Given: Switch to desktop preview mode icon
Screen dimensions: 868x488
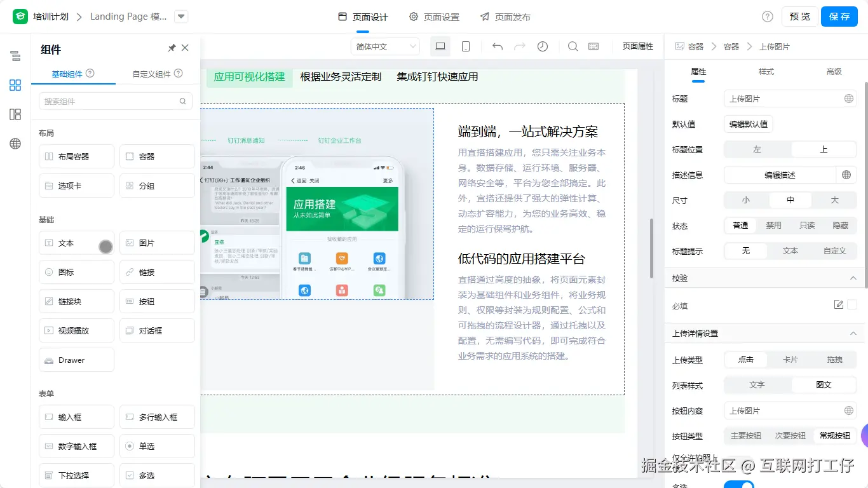Looking at the screenshot, I should tap(440, 46).
